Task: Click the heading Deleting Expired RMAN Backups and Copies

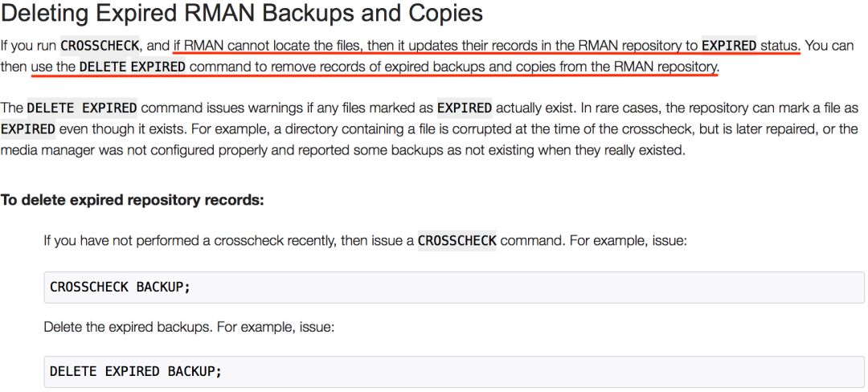Action: click(x=241, y=14)
